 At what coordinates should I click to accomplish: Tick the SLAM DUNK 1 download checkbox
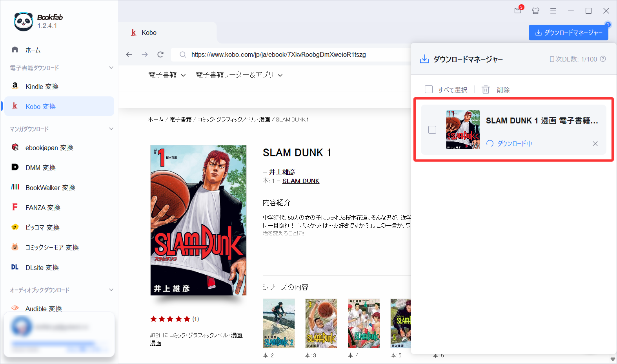(x=432, y=130)
